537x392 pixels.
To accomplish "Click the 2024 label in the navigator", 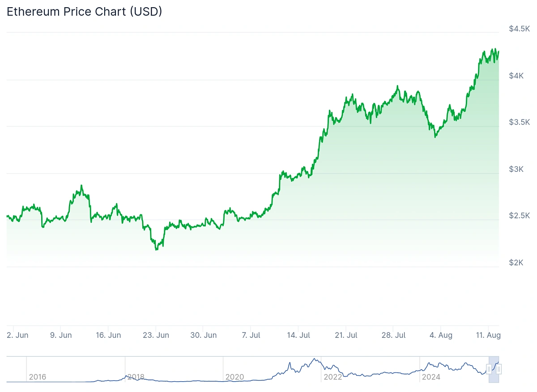I will pyautogui.click(x=431, y=377).
